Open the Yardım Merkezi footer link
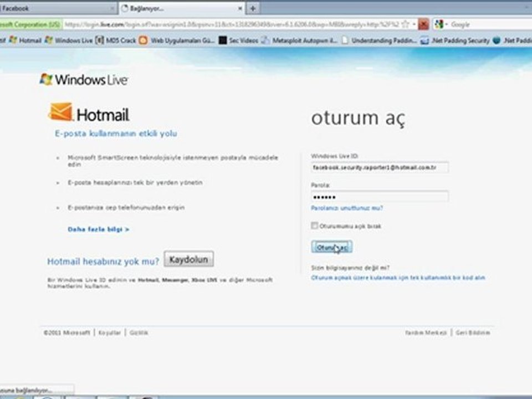 (426, 333)
